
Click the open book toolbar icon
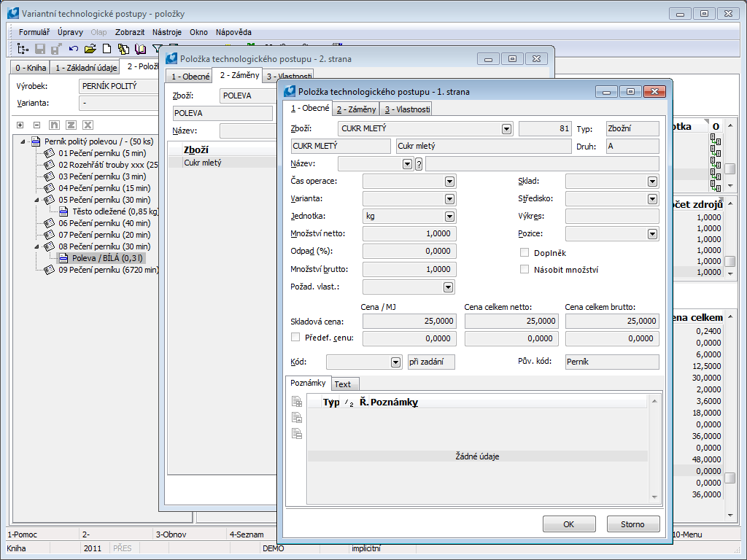140,49
